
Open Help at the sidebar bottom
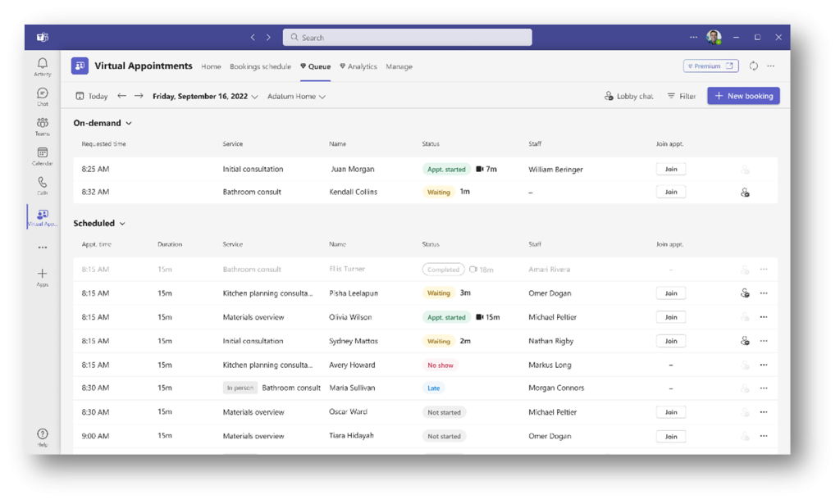point(43,437)
